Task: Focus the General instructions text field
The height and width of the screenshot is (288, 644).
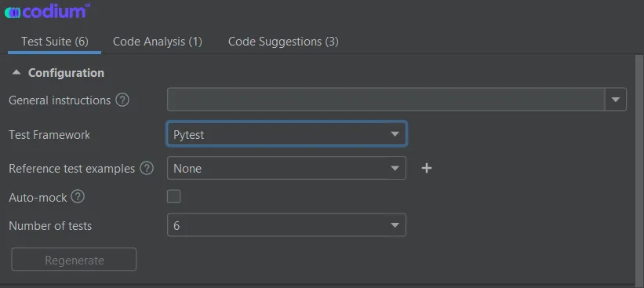Action: pyautogui.click(x=386, y=100)
